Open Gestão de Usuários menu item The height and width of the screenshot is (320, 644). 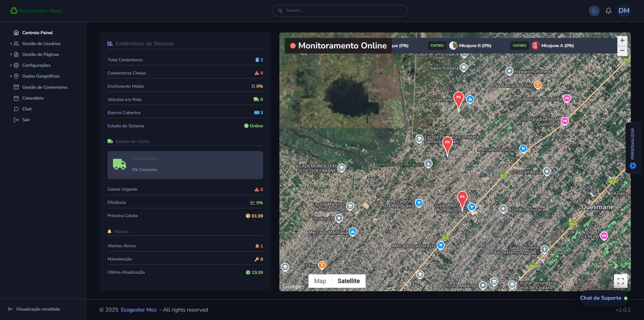click(41, 44)
